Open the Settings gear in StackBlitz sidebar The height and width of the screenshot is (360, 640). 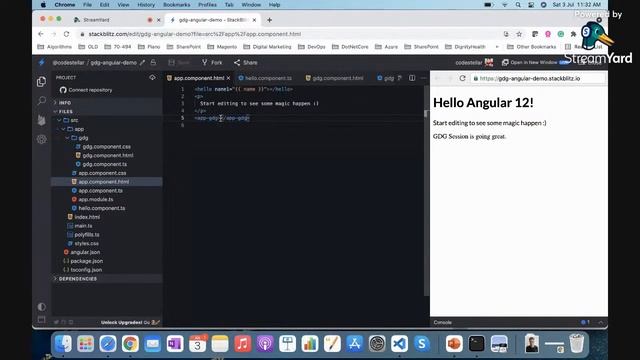tap(41, 139)
